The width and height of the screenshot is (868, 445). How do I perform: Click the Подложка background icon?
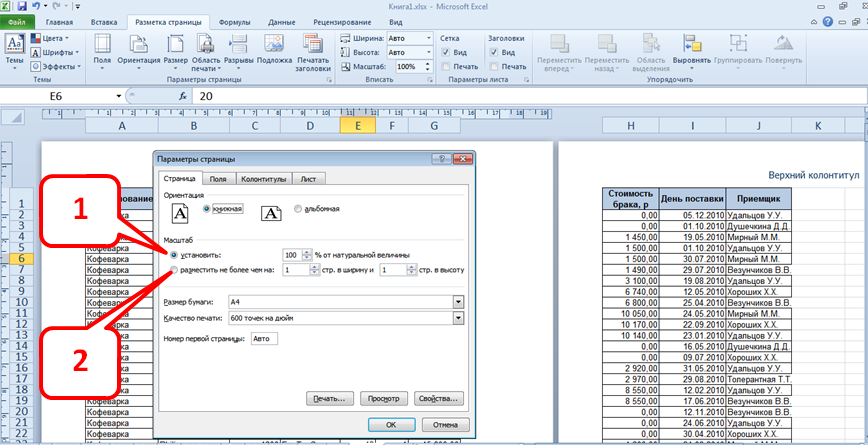(274, 47)
